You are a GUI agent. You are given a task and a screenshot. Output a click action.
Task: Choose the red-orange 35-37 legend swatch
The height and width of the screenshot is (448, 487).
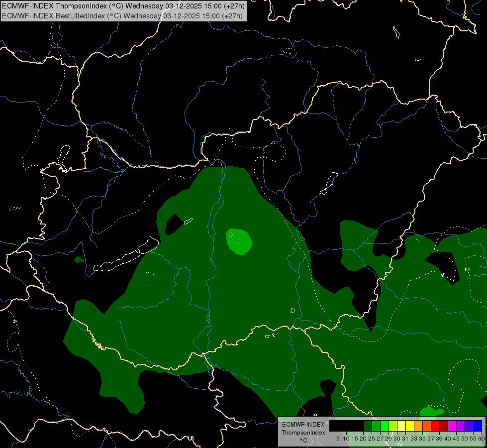(x=427, y=426)
